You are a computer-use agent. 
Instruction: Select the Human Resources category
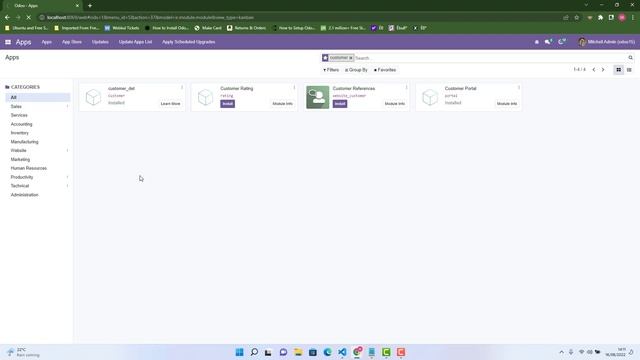29,168
